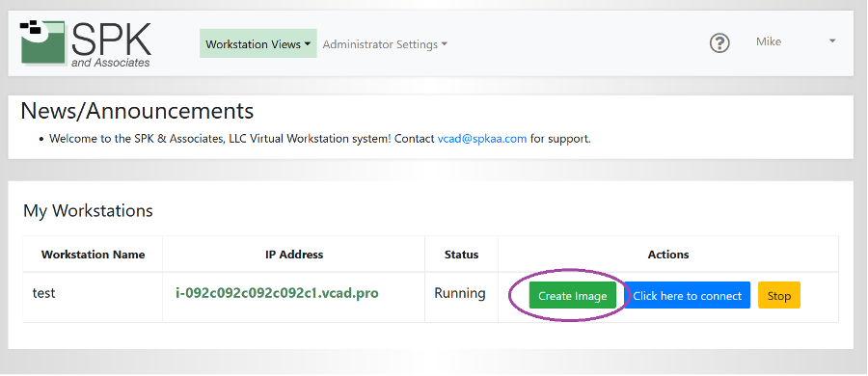Open the i-092c092c092c092c1.vcad.pro address link
868x376 pixels.
pos(277,293)
